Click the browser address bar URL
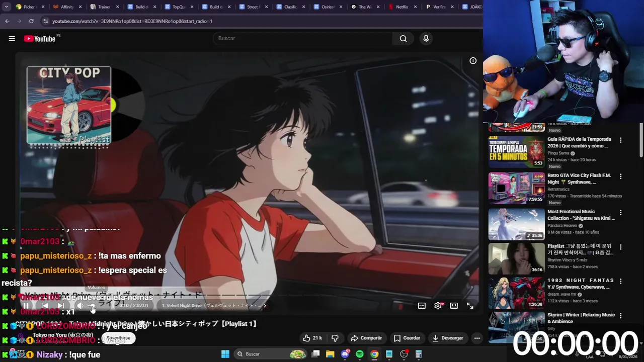644x362 pixels. [x=132, y=21]
